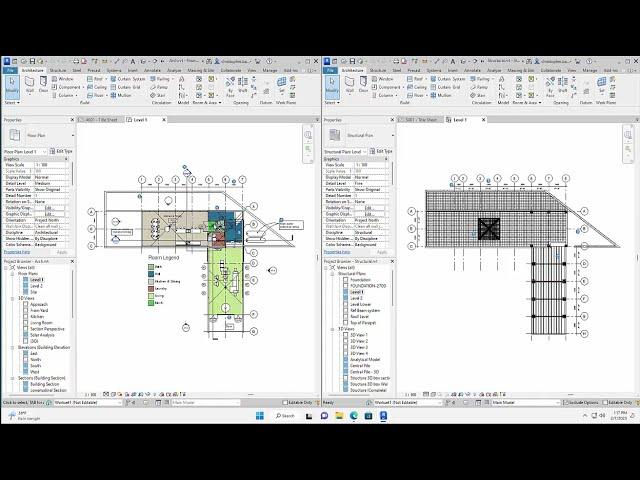This screenshot has width=640, height=480.
Task: Pick the Wall tool in right window
Action: point(350,85)
